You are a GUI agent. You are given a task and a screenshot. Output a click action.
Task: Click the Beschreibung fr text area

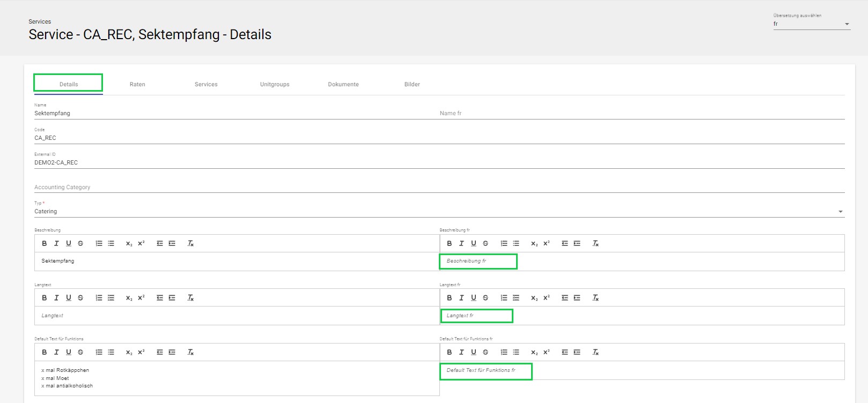tap(642, 262)
